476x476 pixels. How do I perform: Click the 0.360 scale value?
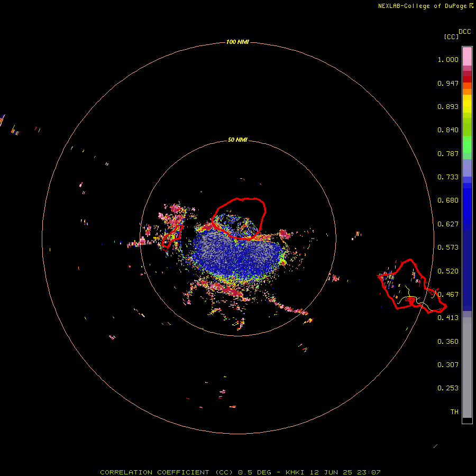click(x=448, y=342)
